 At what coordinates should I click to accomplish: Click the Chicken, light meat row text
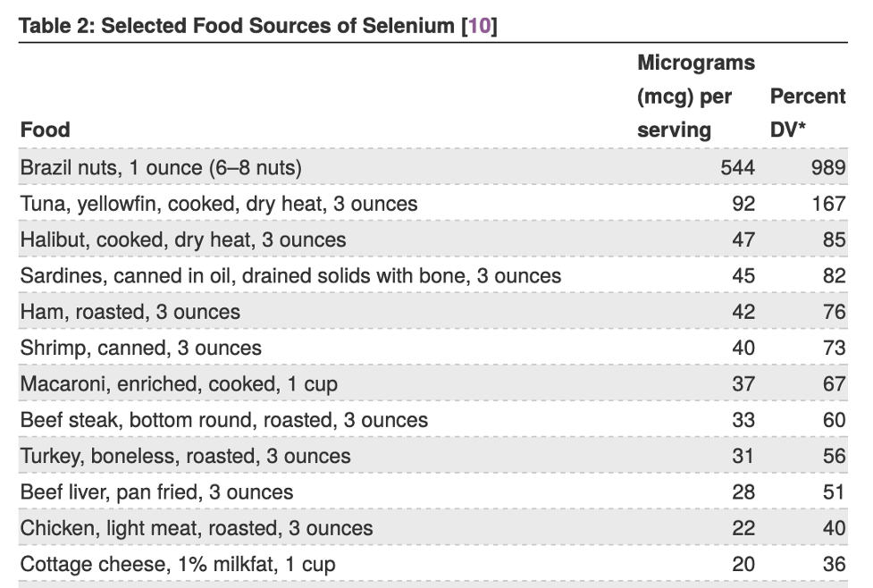(197, 528)
